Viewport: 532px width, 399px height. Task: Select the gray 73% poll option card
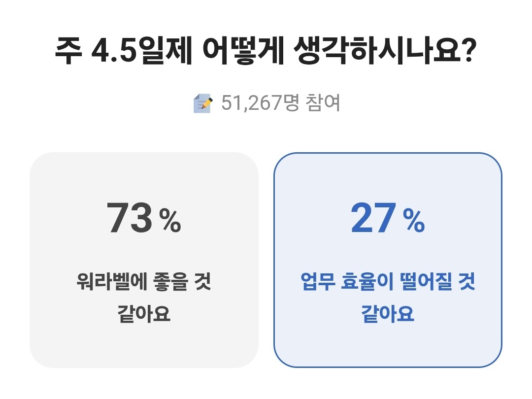pyautogui.click(x=144, y=260)
